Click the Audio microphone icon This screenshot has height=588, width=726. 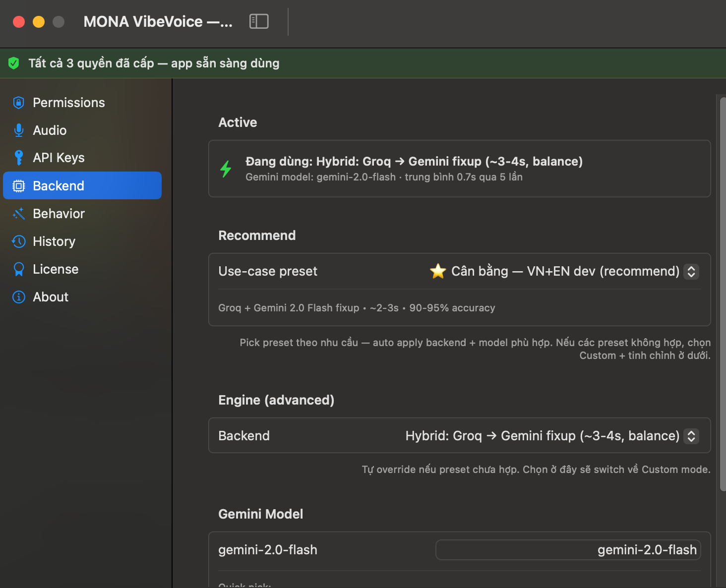point(18,130)
